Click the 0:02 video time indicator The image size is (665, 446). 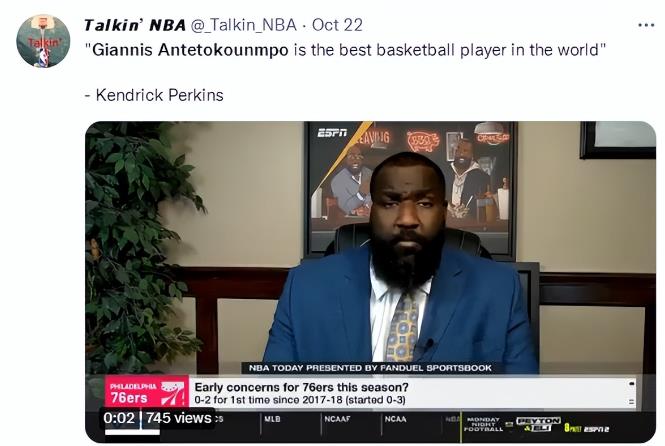(x=119, y=418)
